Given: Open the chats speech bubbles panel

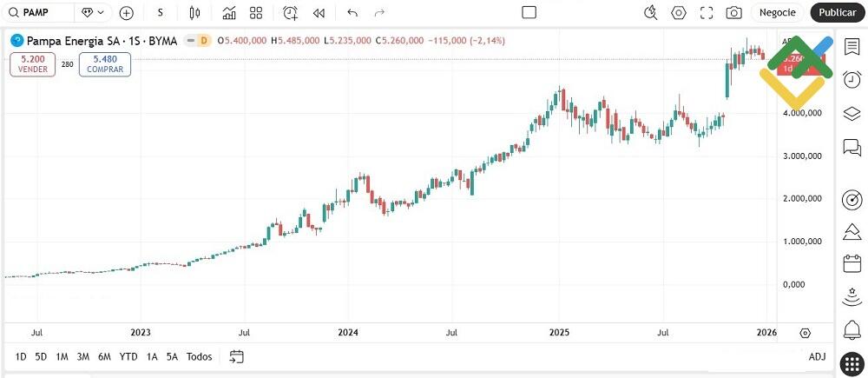Looking at the screenshot, I should [852, 147].
